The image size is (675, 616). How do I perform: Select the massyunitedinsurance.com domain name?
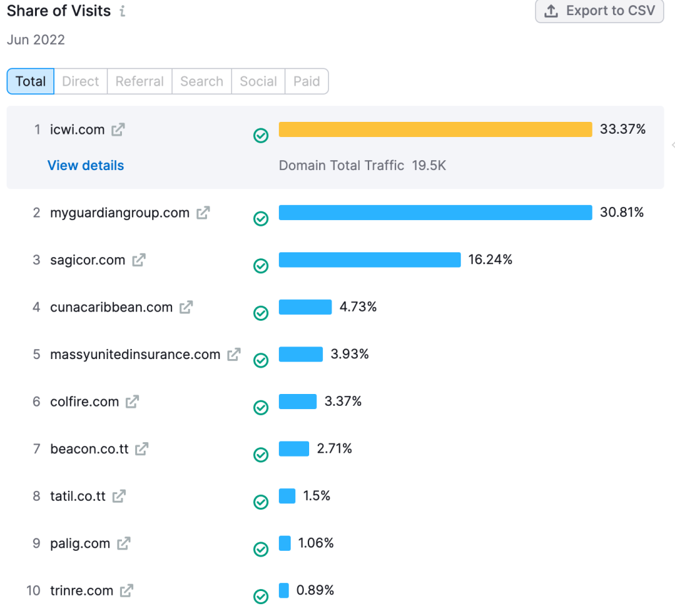pyautogui.click(x=135, y=354)
